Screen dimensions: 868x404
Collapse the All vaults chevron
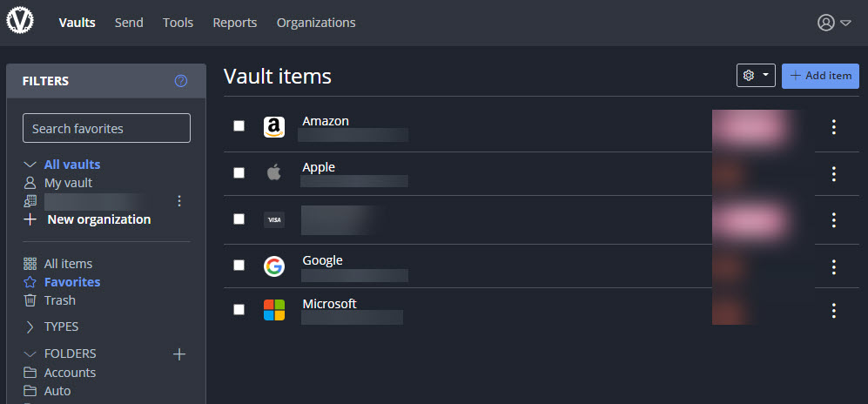pyautogui.click(x=30, y=165)
